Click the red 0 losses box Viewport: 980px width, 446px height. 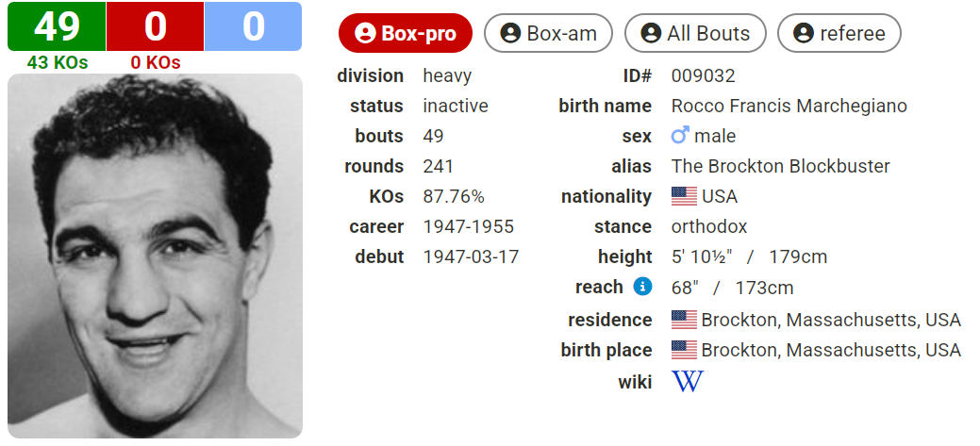[x=155, y=26]
